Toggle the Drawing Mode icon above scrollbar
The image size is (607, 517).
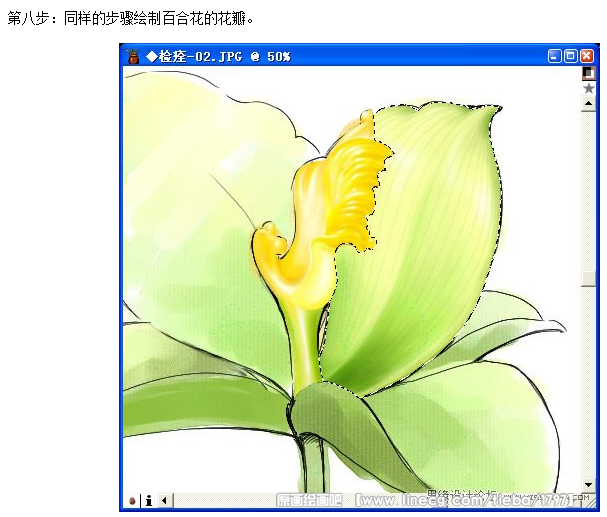(588, 73)
